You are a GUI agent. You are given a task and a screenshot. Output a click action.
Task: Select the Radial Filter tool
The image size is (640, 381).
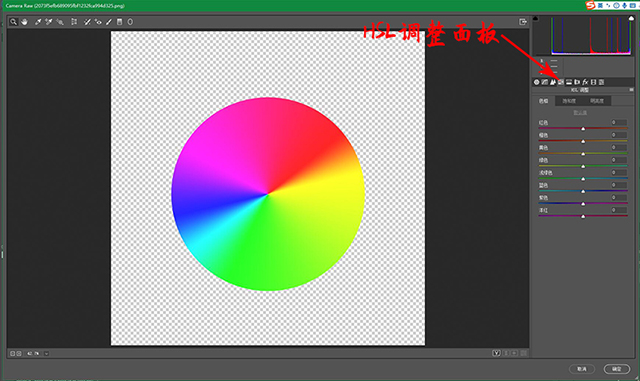click(x=130, y=22)
